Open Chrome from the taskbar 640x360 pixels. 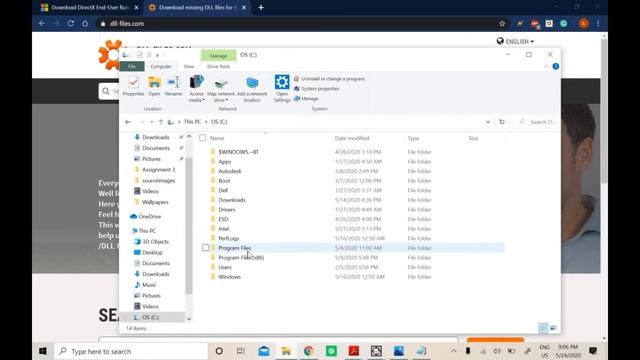click(309, 351)
